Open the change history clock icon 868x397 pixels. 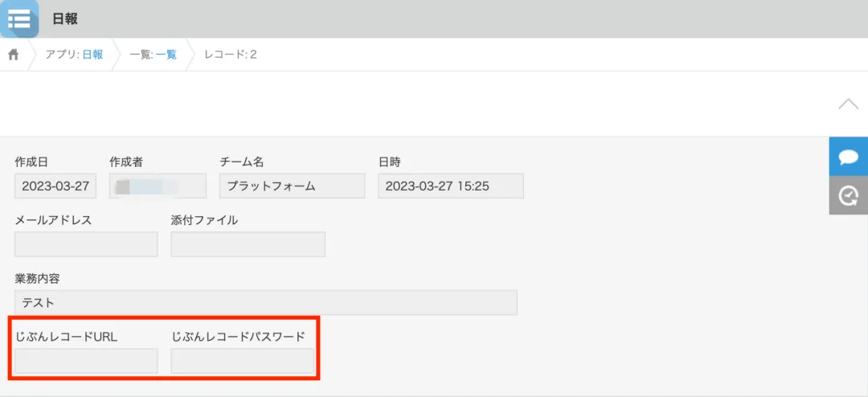click(x=849, y=195)
